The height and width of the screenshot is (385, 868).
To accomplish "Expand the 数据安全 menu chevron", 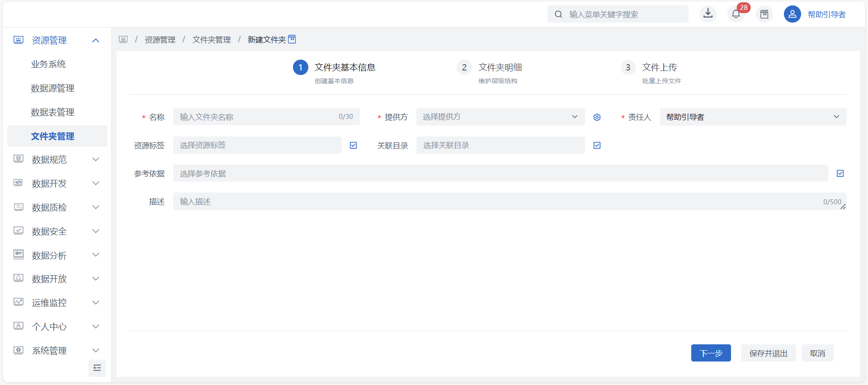I will point(96,231).
